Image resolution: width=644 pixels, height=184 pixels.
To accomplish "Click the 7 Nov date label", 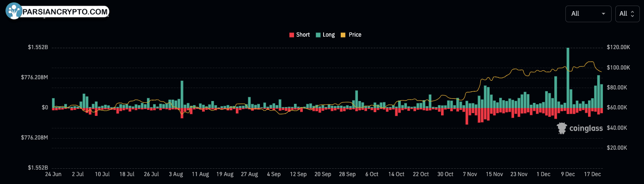I will click(x=470, y=174).
